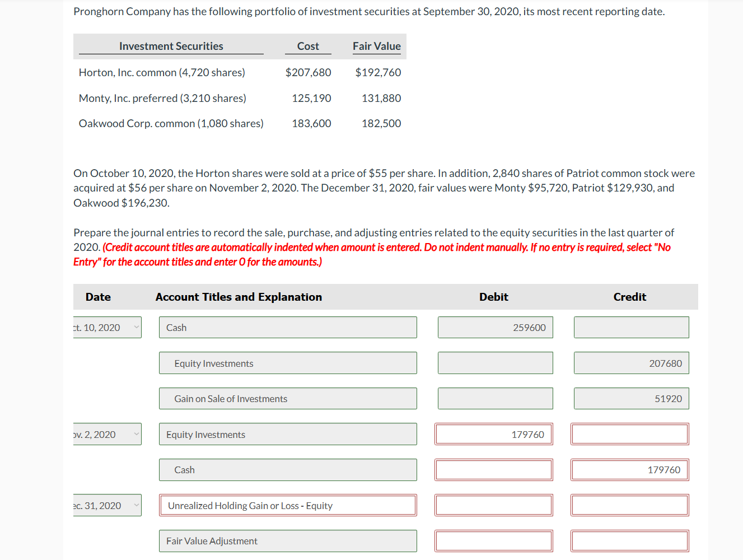Image resolution: width=743 pixels, height=560 pixels.
Task: Select the Cash account title field for Oct. 10
Action: [x=288, y=328]
